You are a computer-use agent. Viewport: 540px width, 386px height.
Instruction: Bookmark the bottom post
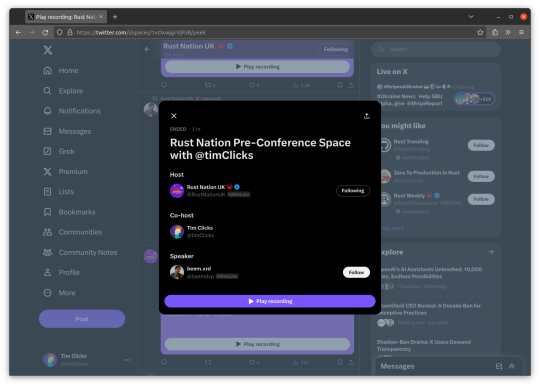pos(340,362)
